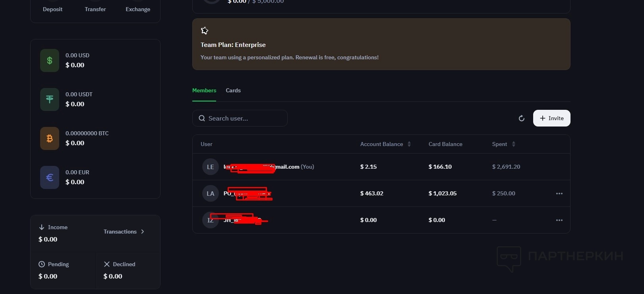Sort members by Spent column

pos(504,144)
